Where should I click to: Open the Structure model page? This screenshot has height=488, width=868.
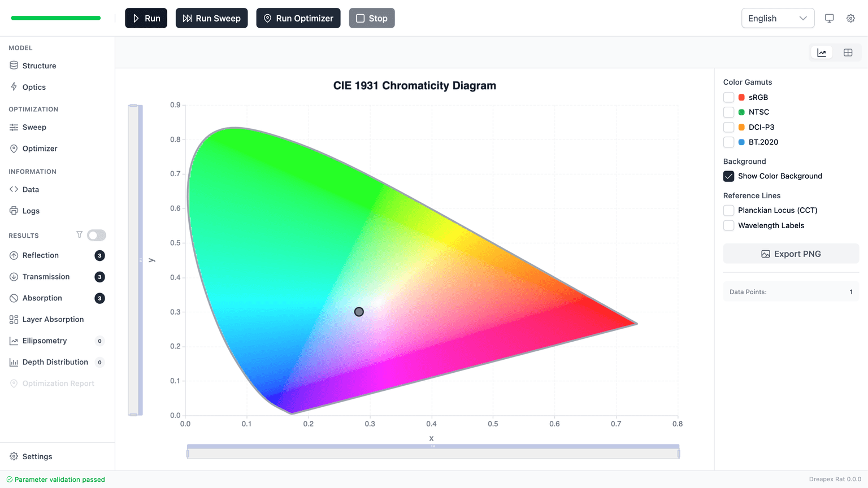pos(39,66)
